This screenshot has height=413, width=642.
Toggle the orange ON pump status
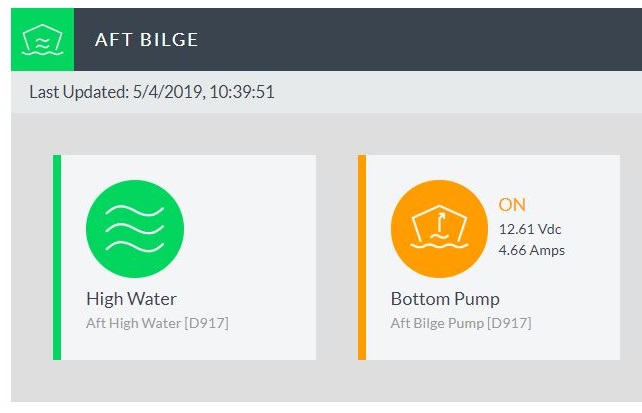512,205
